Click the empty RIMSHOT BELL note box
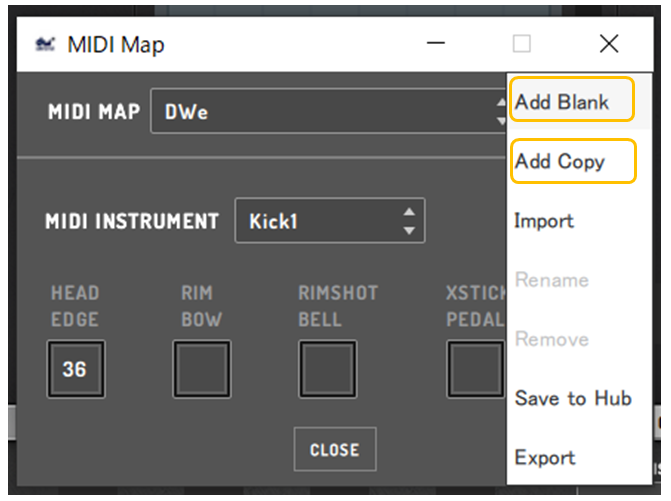This screenshot has width=671, height=501. pos(327,369)
